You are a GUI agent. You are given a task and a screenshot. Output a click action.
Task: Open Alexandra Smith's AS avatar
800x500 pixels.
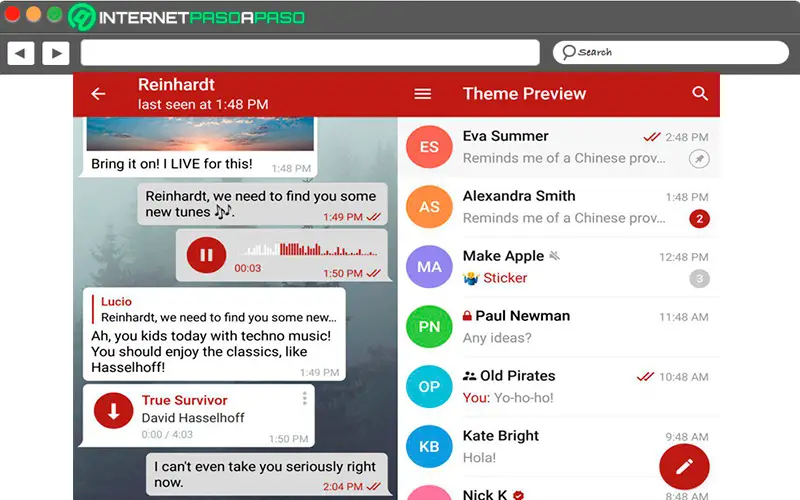[429, 207]
